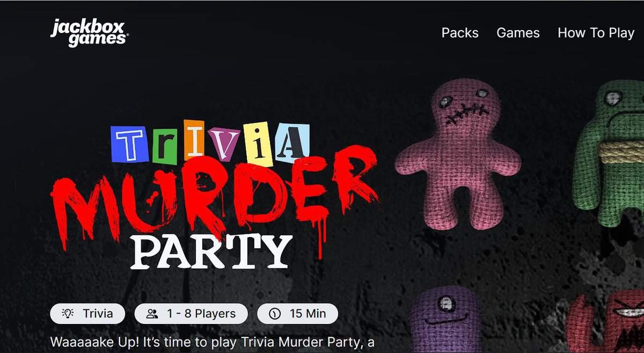Click the Waaaaake Up description text
Viewport: 644px width, 353px height.
(x=213, y=342)
